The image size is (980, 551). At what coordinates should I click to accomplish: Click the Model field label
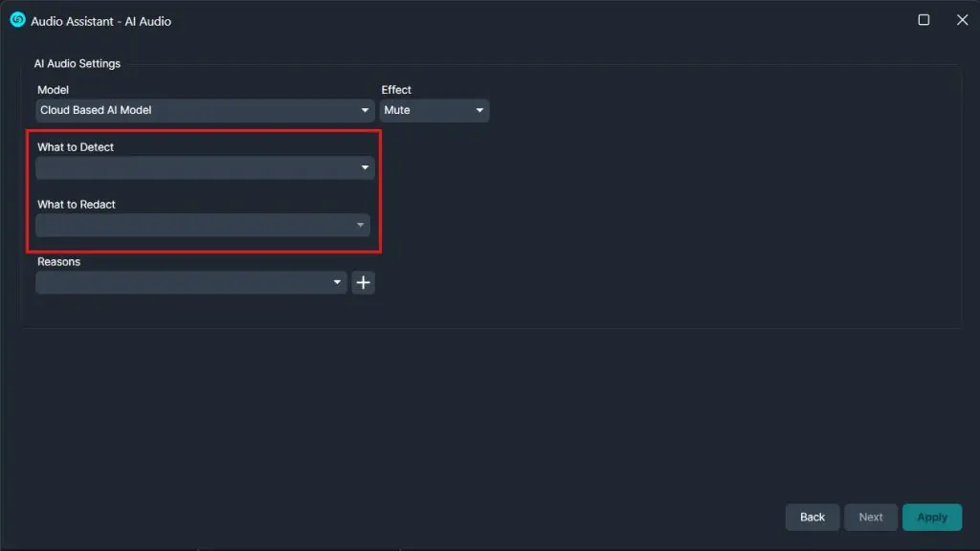point(54,90)
